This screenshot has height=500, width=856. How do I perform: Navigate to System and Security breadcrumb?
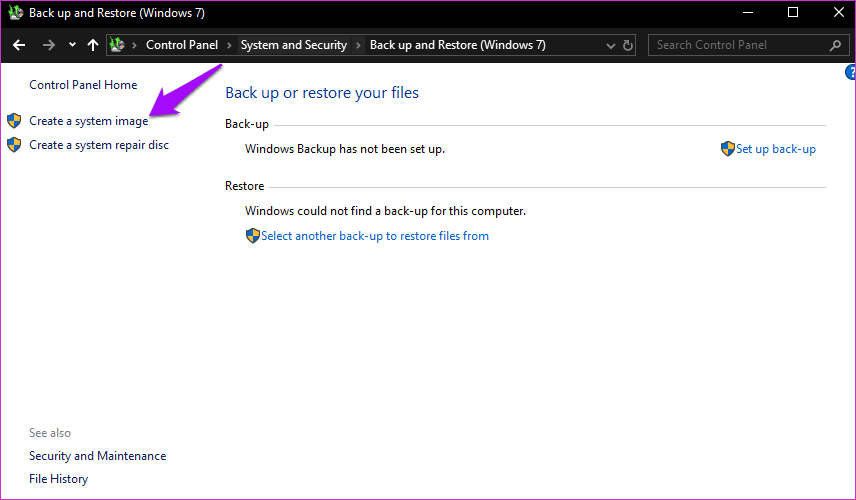(293, 45)
